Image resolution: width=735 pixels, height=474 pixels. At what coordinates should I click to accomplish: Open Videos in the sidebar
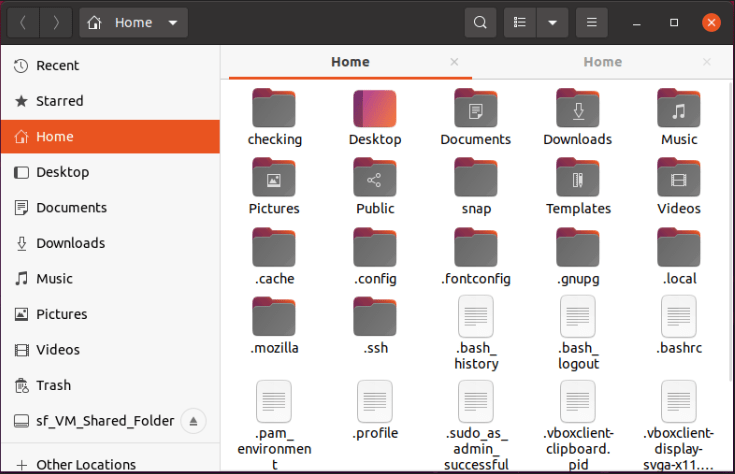pyautogui.click(x=110, y=350)
